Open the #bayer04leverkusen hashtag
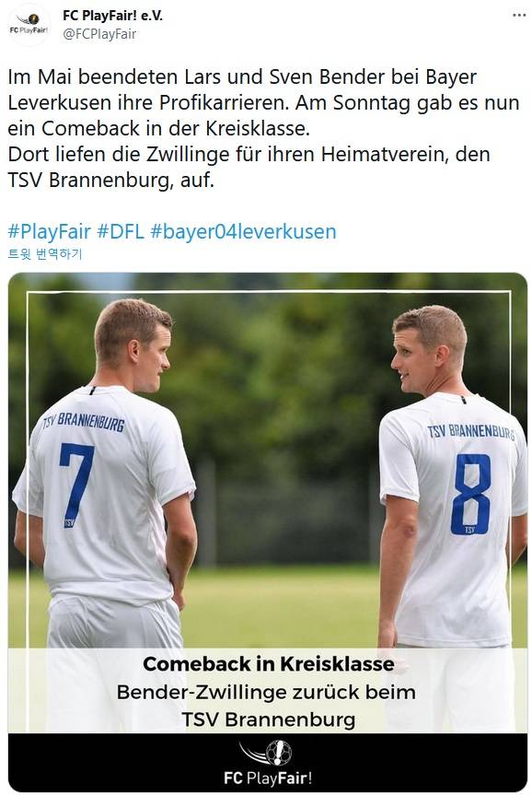The width and height of the screenshot is (532, 795). 243,232
